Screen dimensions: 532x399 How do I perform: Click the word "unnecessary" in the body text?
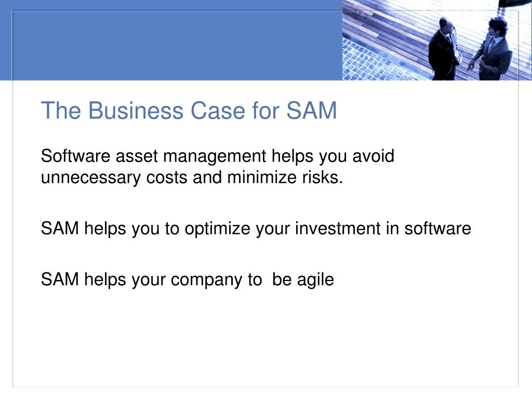pos(91,178)
